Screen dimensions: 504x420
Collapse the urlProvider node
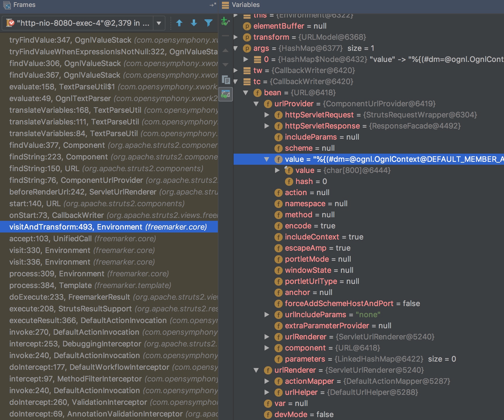click(x=256, y=104)
